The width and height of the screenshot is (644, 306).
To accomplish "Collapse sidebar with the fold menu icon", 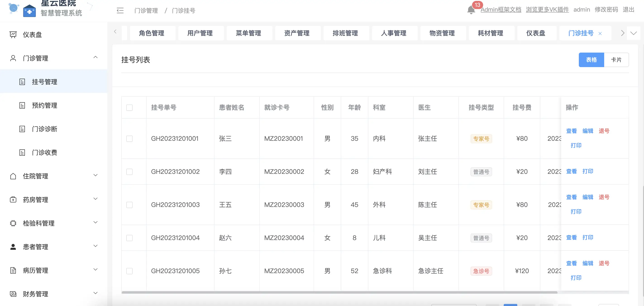I will 120,10.
